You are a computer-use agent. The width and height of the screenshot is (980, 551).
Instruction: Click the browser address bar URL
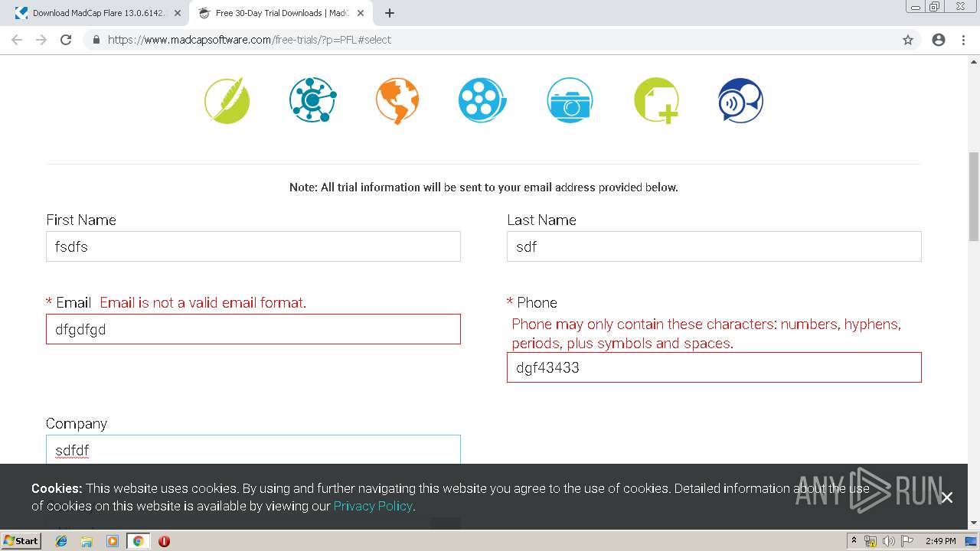pos(250,40)
